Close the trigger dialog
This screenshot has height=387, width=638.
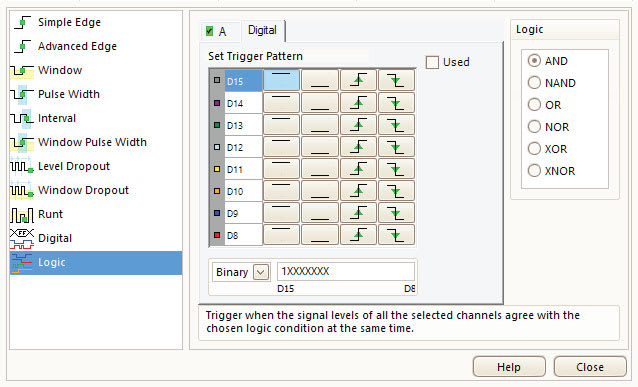click(590, 367)
